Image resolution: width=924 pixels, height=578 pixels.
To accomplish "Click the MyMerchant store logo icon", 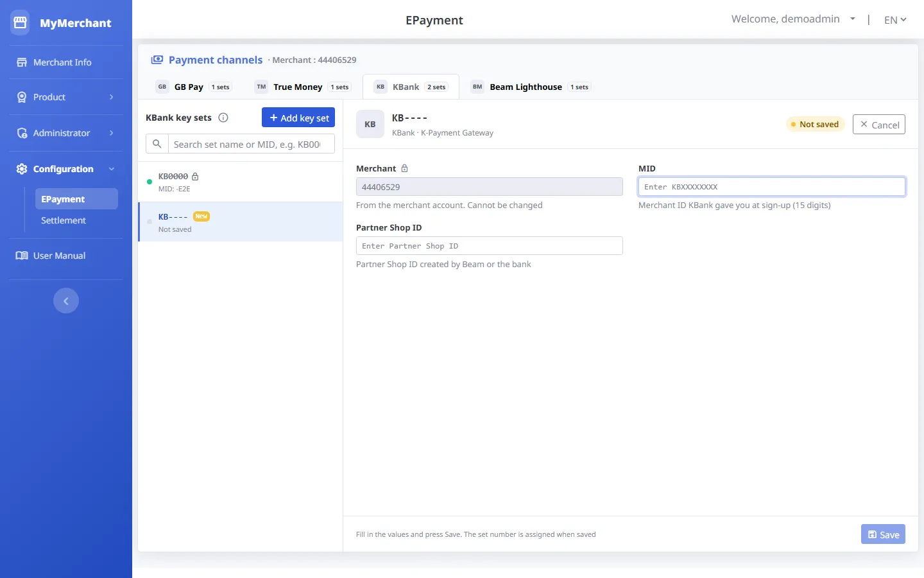I will tap(20, 22).
